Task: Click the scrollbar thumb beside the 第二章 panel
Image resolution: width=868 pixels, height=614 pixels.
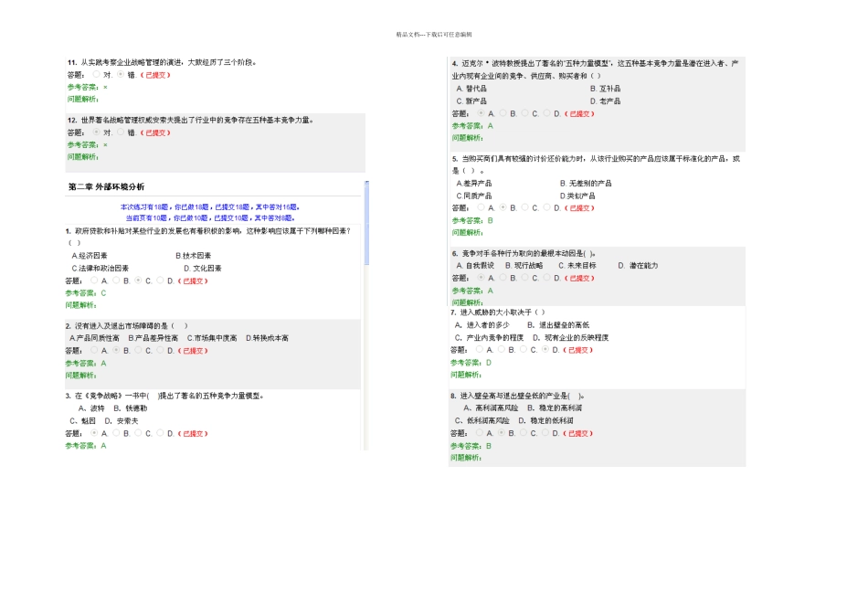Action: [366, 223]
